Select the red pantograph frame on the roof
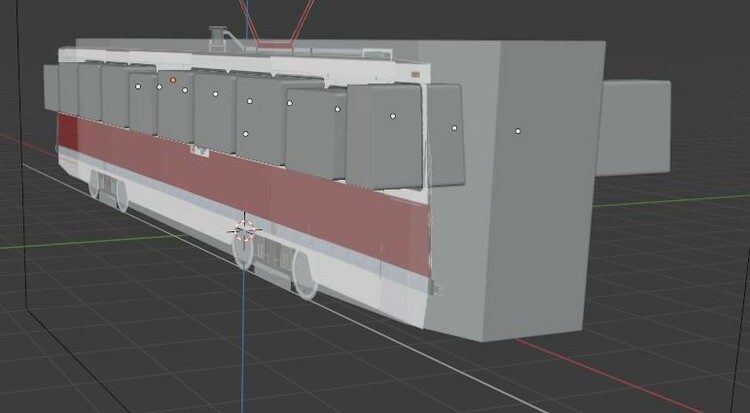 point(276,24)
